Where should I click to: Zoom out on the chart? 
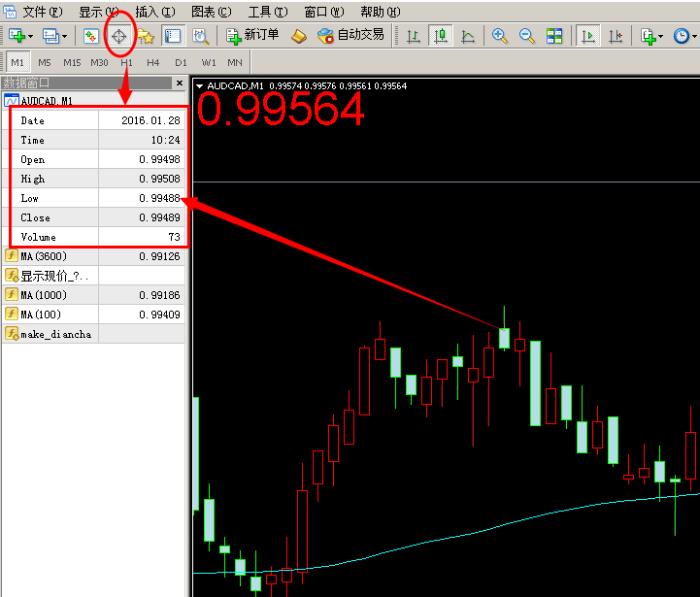(x=527, y=36)
